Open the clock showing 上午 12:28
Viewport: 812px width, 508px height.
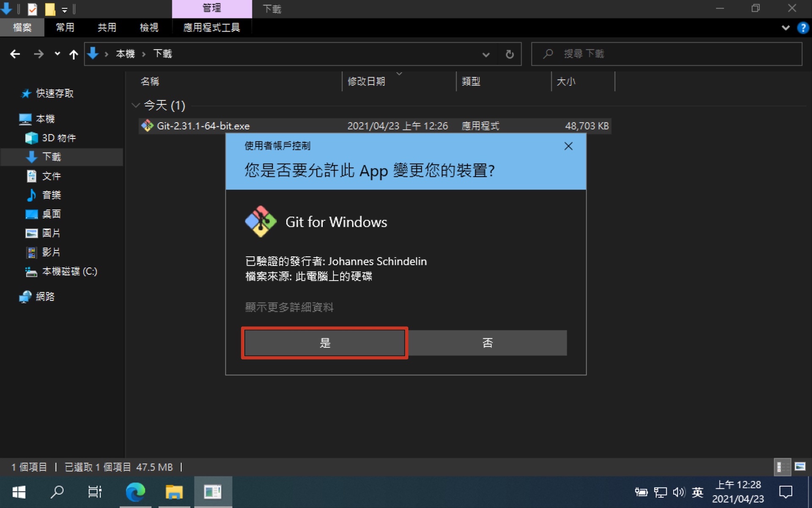tap(738, 491)
